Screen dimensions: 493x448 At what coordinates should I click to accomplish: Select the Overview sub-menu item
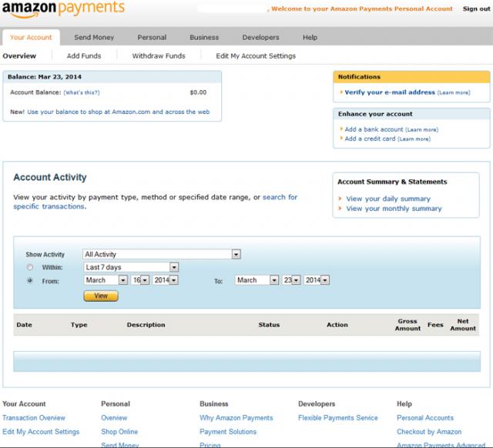pyautogui.click(x=19, y=56)
